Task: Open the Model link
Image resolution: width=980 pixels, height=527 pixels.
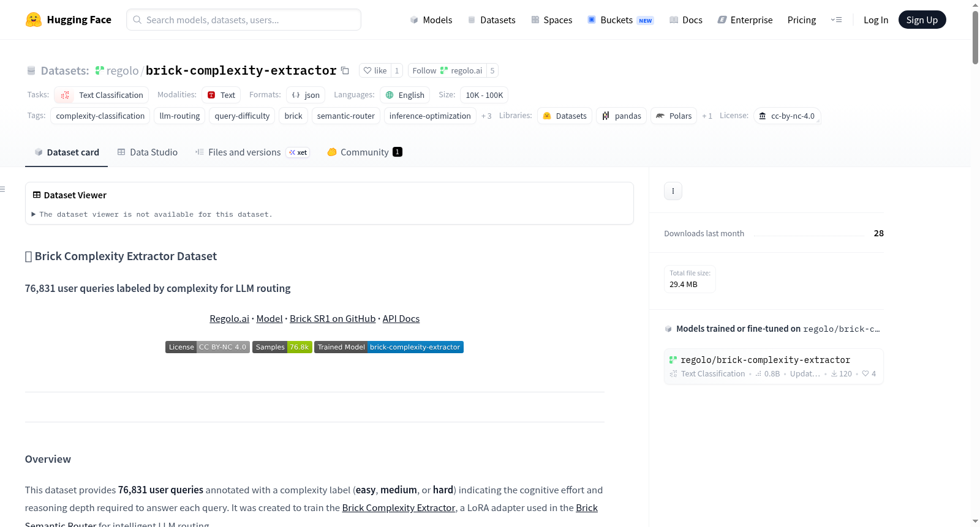Action: [269, 318]
